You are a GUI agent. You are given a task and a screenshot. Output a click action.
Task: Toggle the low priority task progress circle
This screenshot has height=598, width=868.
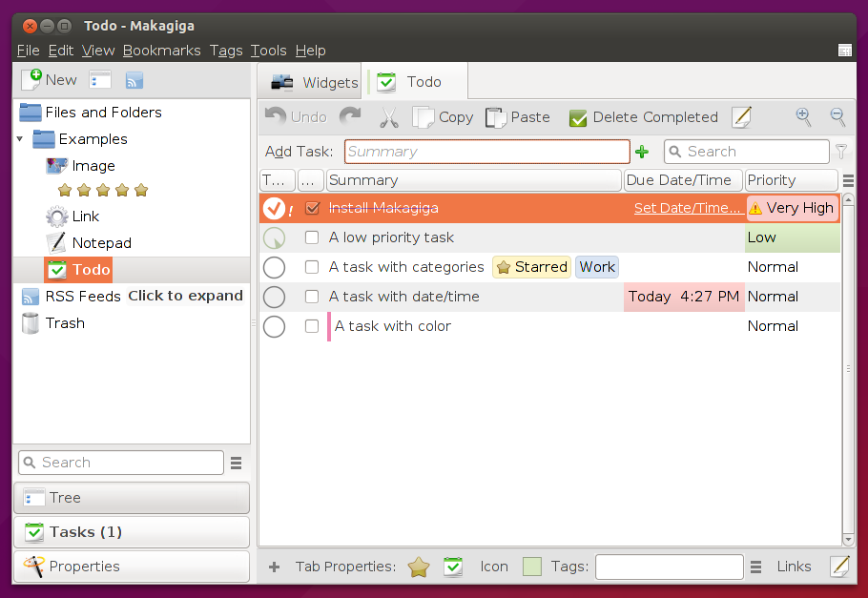point(274,238)
